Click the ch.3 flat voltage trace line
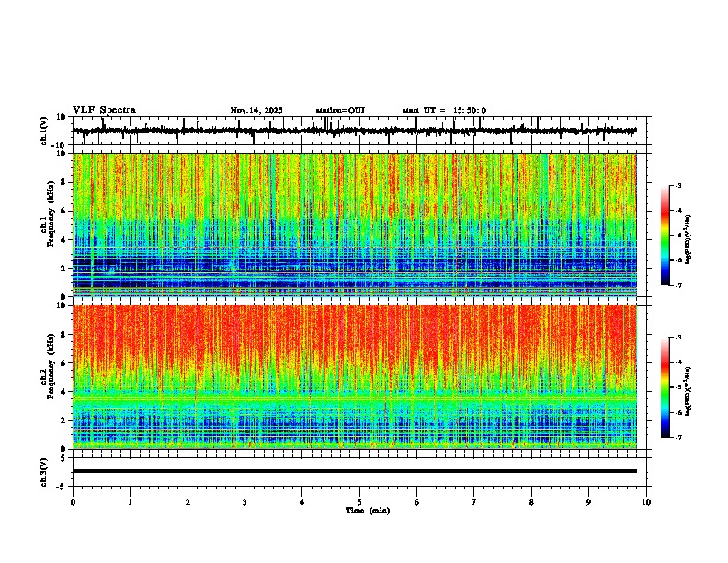Screen dimensions: 728x563 click(x=355, y=471)
